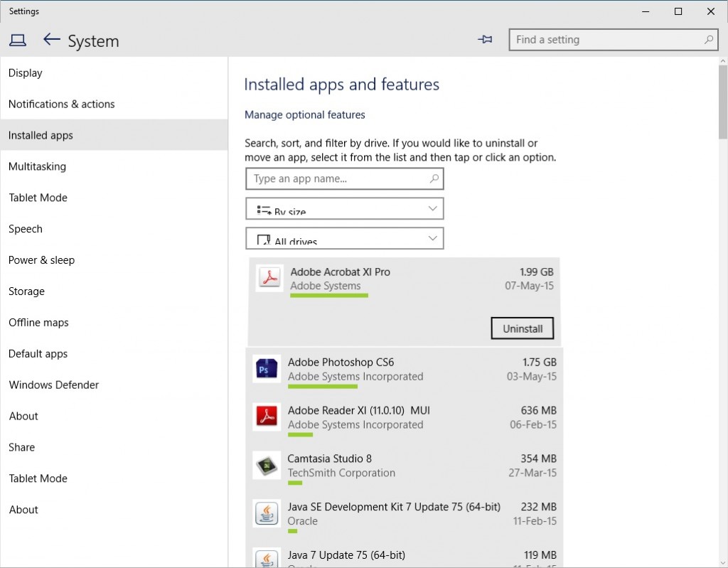The width and height of the screenshot is (728, 568).
Task: Pin this settings page with the pin icon
Action: click(x=485, y=40)
